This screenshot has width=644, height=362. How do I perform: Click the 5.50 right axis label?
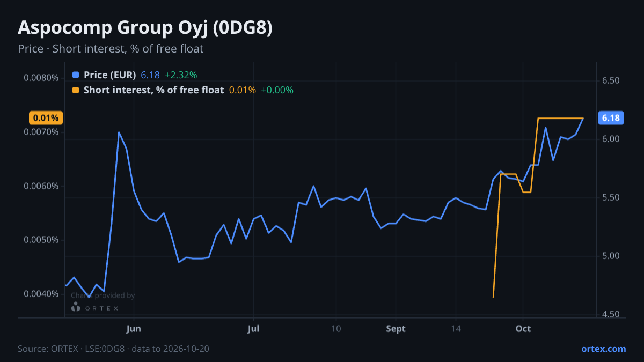(x=611, y=197)
